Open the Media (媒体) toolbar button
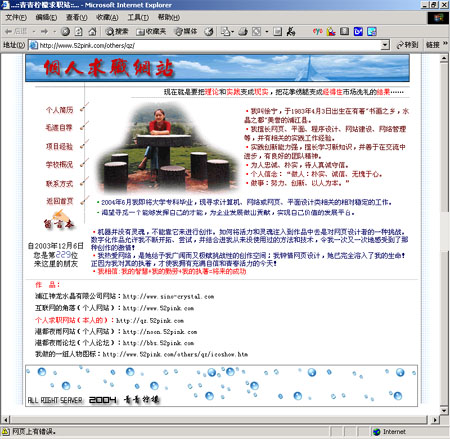The height and width of the screenshot is (439, 450). pyautogui.click(x=186, y=32)
